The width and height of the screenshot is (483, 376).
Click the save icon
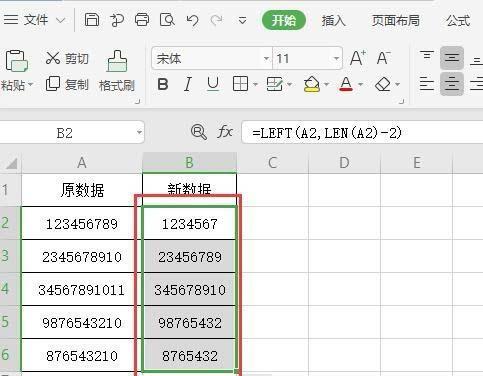(x=92, y=20)
